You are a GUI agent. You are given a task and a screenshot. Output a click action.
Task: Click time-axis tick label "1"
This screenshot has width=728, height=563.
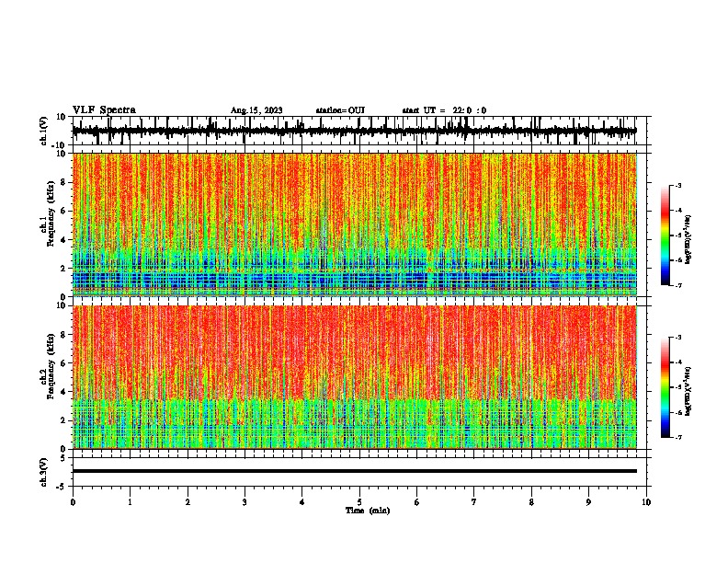130,502
